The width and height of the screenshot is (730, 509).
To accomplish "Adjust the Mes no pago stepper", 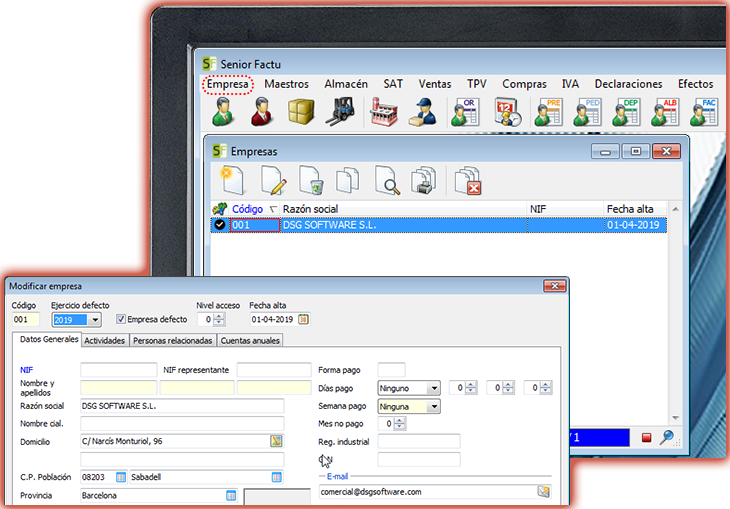I will coord(400,424).
